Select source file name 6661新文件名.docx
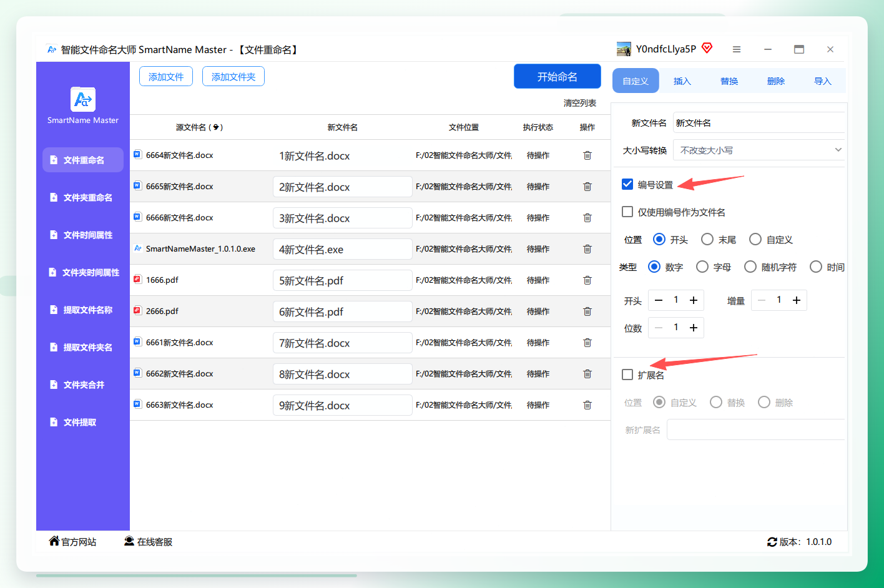The image size is (884, 588). [x=180, y=343]
